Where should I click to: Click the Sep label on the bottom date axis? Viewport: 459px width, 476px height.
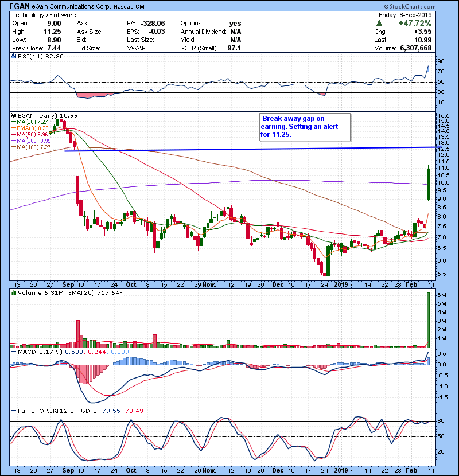(68, 470)
